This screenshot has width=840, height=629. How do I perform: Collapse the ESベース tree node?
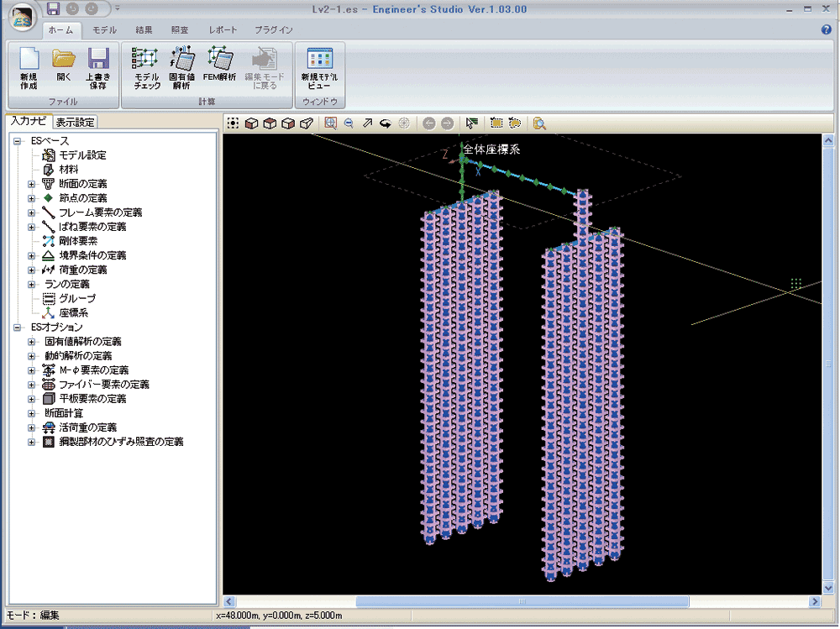[17, 141]
